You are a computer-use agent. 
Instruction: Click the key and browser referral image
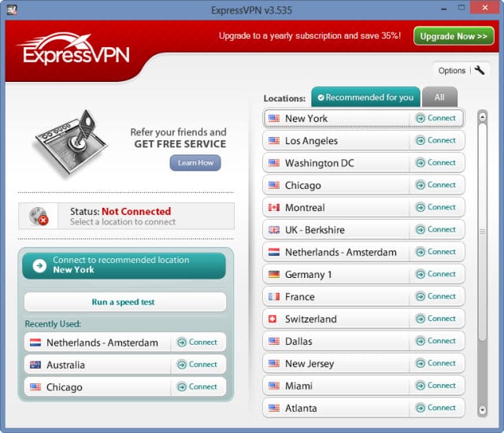point(71,143)
